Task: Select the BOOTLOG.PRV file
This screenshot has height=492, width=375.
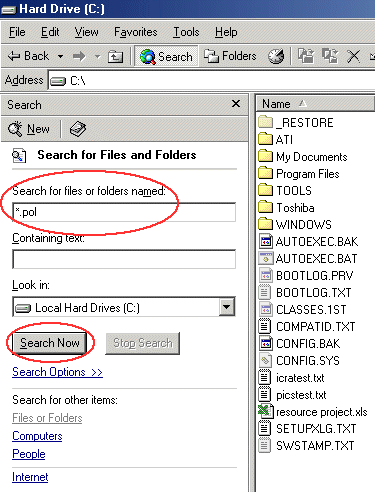Action: coord(305,275)
